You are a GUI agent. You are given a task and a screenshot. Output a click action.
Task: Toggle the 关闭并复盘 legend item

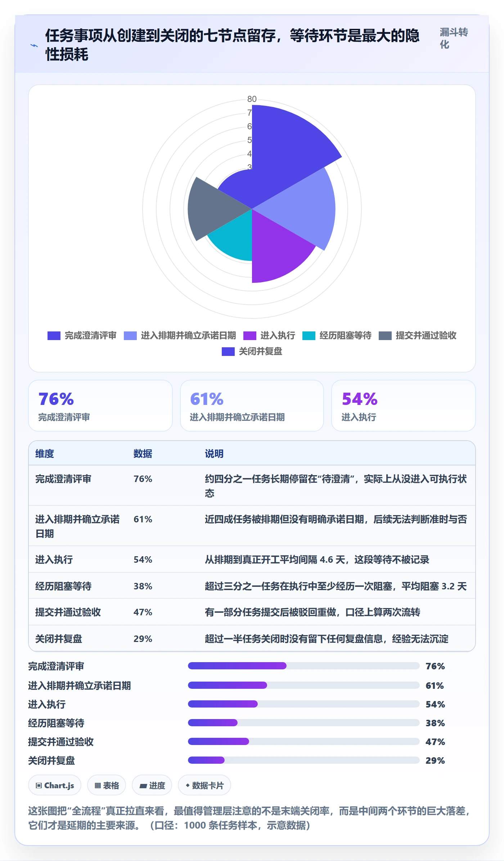point(252,352)
